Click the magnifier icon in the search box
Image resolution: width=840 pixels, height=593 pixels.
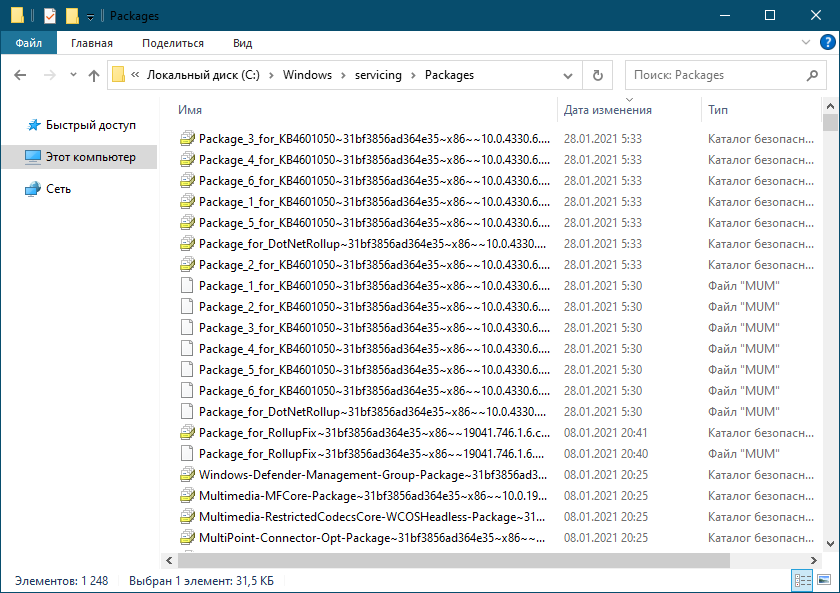812,75
